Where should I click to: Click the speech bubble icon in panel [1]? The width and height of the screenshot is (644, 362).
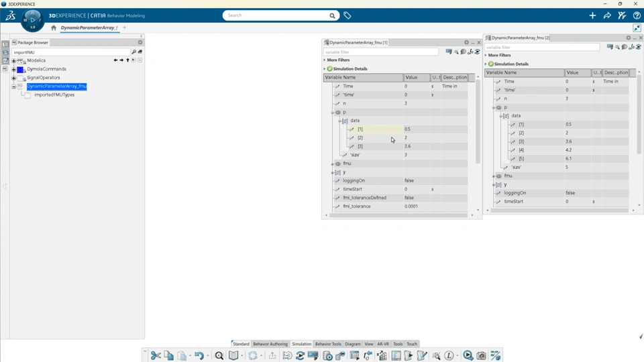pos(464,52)
